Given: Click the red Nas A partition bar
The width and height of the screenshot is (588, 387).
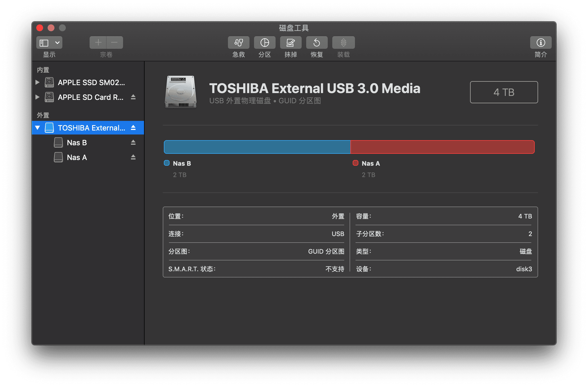Looking at the screenshot, I should pyautogui.click(x=442, y=147).
